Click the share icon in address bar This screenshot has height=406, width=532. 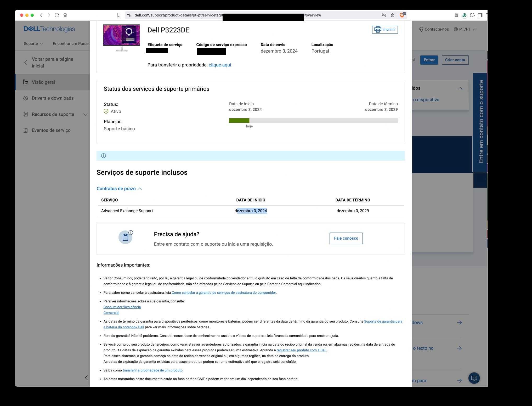pos(392,15)
